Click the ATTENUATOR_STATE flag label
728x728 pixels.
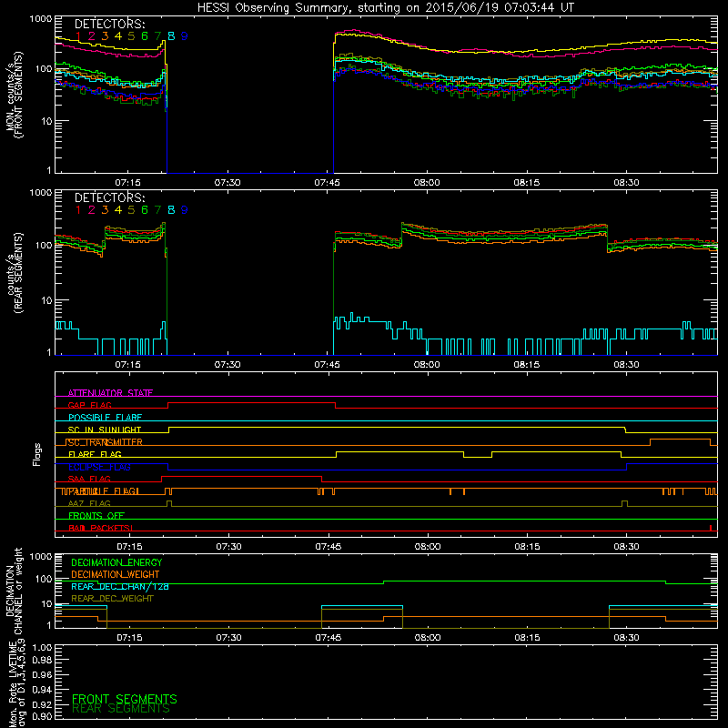110,393
